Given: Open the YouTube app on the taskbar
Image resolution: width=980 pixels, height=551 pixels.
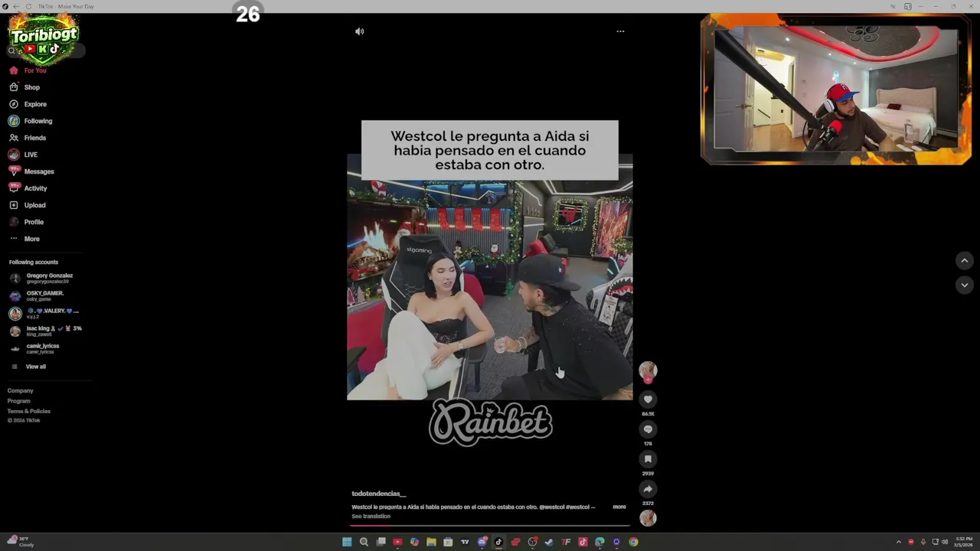Looking at the screenshot, I should [397, 542].
